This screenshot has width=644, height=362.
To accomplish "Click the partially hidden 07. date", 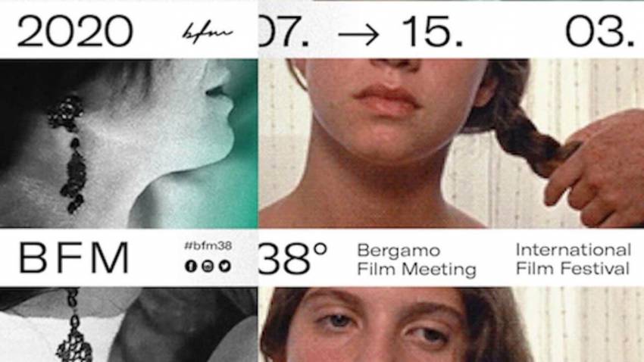I will tap(284, 32).
